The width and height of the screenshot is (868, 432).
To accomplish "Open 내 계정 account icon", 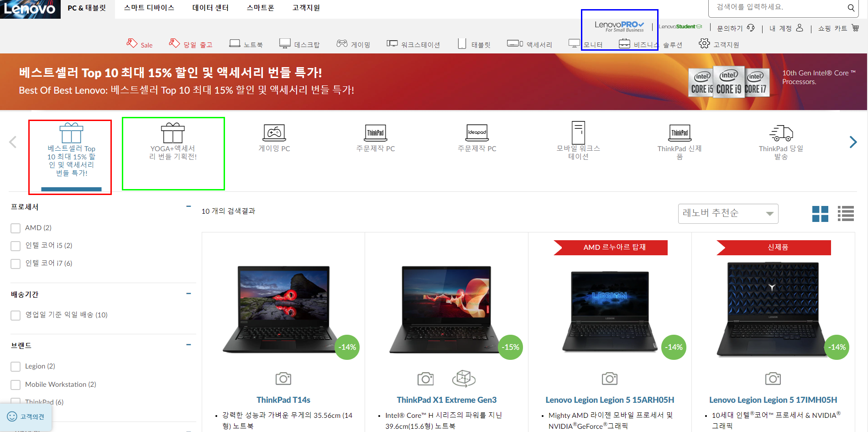I will pos(800,28).
